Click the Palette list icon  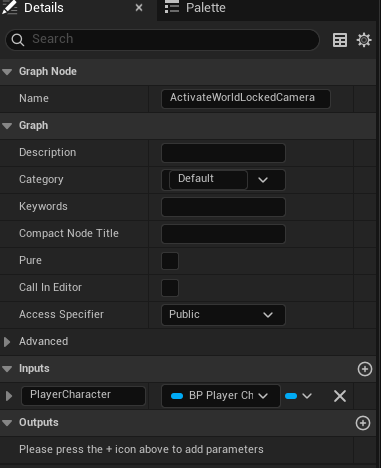(172, 7)
